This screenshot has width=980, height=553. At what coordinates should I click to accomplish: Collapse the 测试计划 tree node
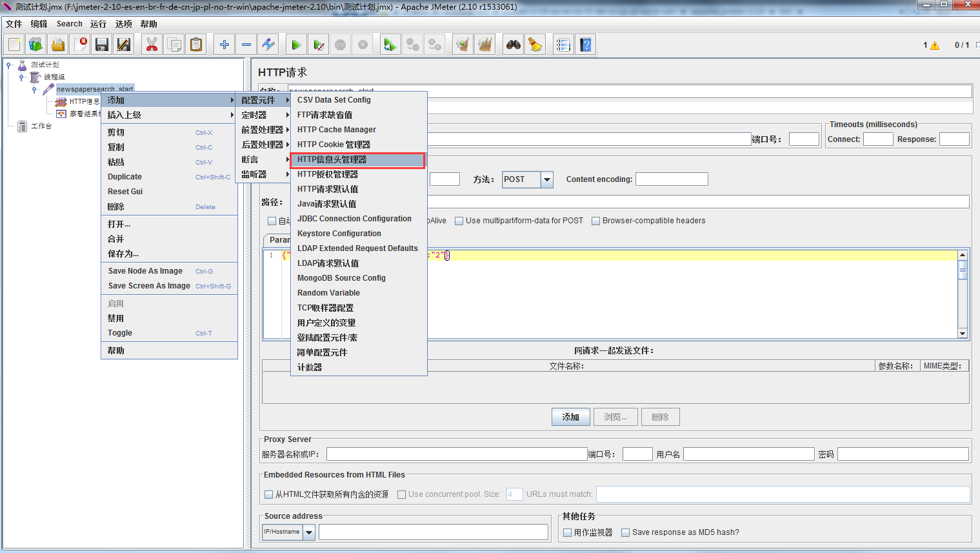(9, 65)
